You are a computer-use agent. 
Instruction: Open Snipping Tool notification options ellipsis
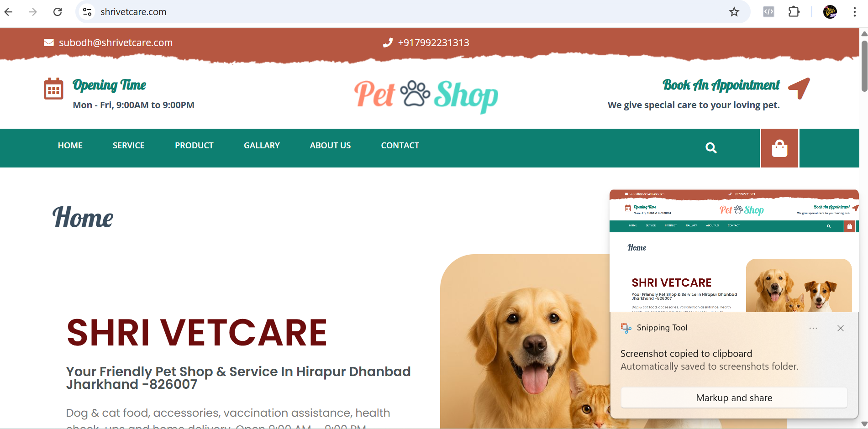813,328
